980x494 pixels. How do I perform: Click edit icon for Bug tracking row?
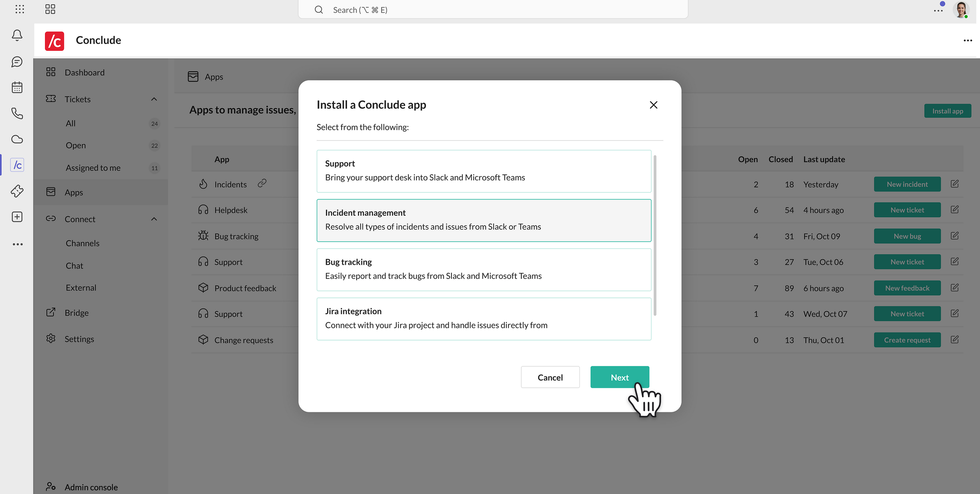(955, 236)
